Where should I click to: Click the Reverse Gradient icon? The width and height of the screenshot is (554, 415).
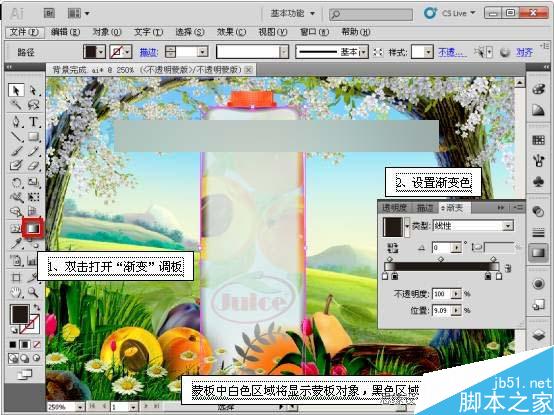392,248
